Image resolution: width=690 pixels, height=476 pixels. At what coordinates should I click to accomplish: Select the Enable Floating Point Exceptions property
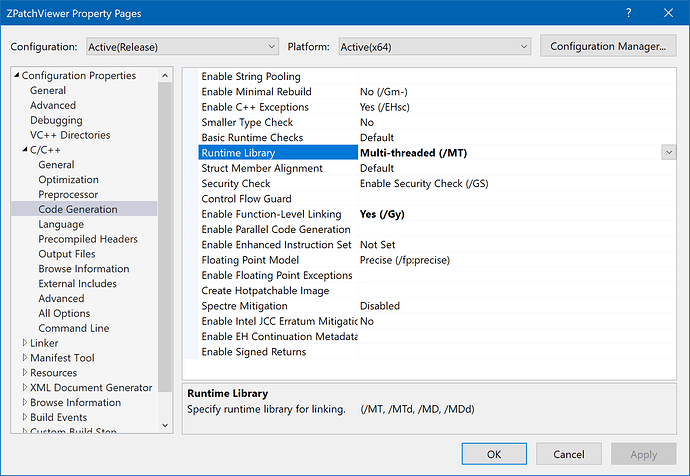(277, 275)
